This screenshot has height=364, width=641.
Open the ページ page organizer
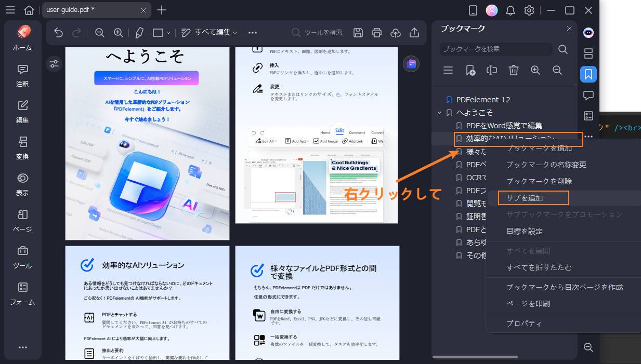pyautogui.click(x=22, y=222)
